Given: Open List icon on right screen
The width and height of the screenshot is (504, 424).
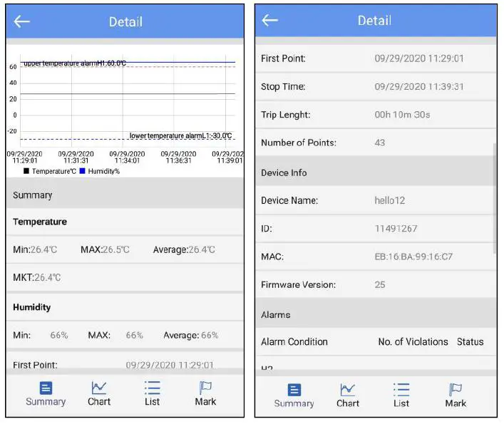Looking at the screenshot, I should coord(401,390).
